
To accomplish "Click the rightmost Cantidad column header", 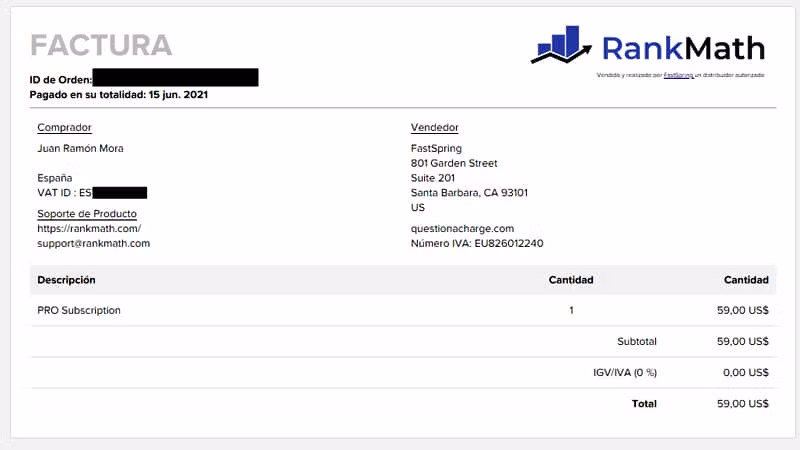I will 746,280.
